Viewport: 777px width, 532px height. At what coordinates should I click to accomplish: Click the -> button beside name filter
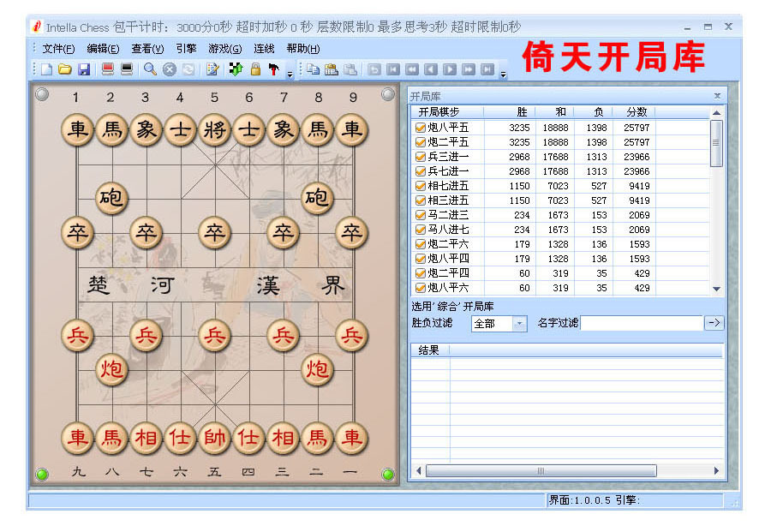click(x=714, y=323)
